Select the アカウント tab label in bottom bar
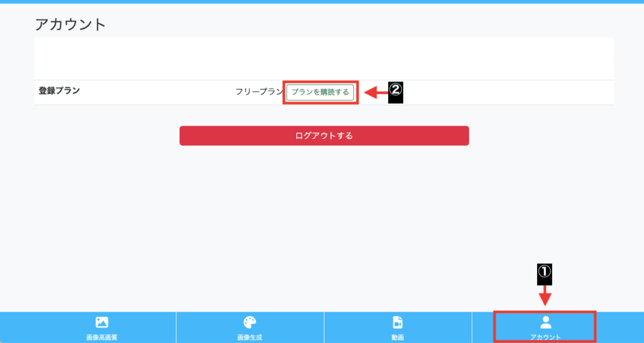 pos(545,338)
